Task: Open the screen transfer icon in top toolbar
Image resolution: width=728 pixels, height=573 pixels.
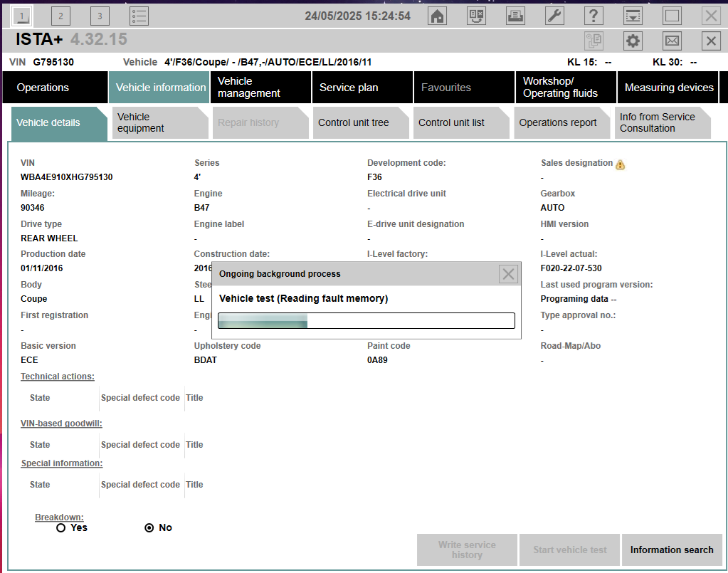Action: (x=476, y=16)
